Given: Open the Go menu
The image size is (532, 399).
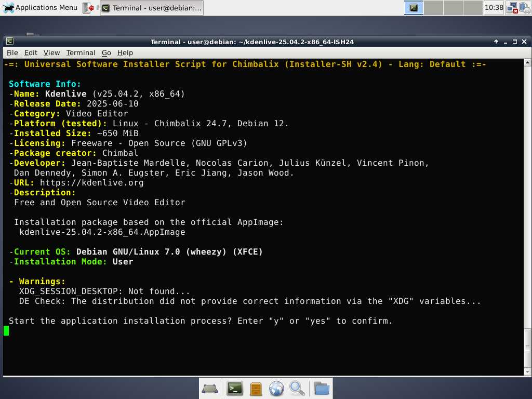Looking at the screenshot, I should 106,52.
